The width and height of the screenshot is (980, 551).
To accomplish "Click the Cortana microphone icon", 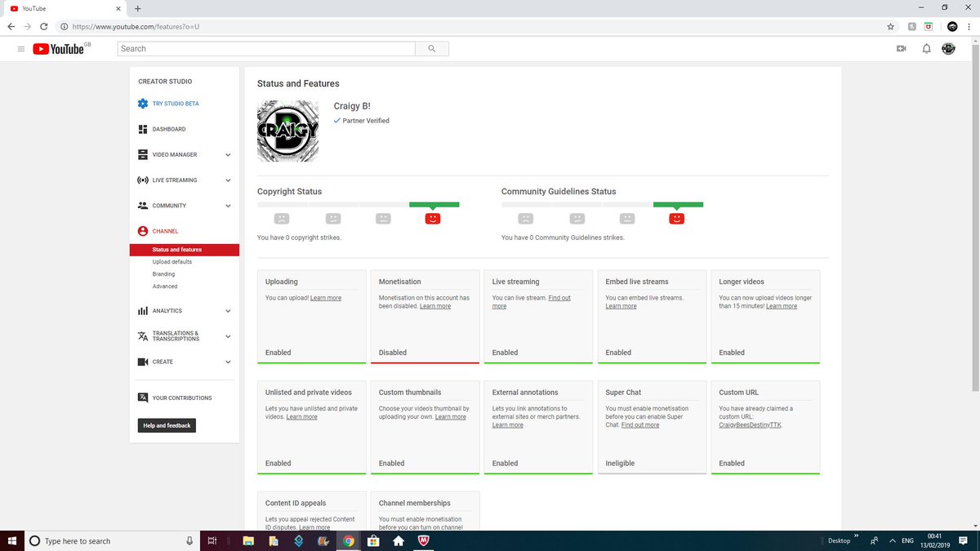I will click(x=189, y=540).
